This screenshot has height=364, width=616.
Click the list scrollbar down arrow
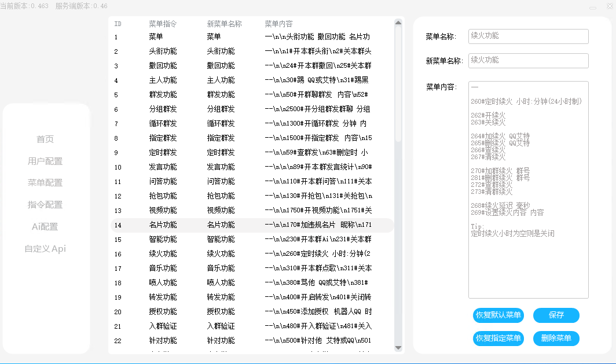pos(398,348)
